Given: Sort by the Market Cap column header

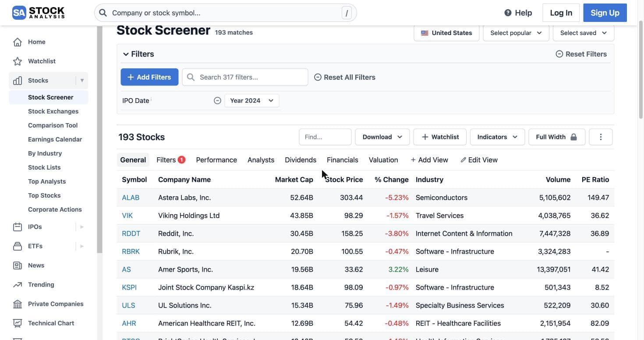Looking at the screenshot, I should click(294, 180).
